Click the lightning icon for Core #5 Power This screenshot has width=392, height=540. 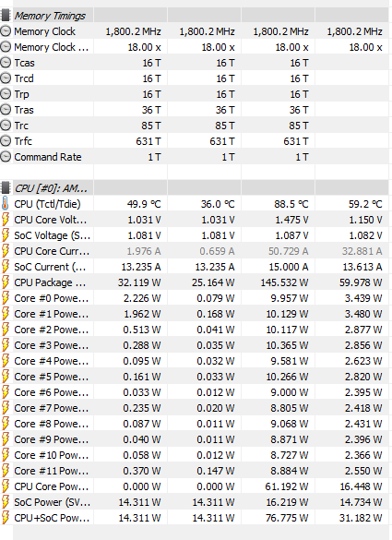click(6, 377)
